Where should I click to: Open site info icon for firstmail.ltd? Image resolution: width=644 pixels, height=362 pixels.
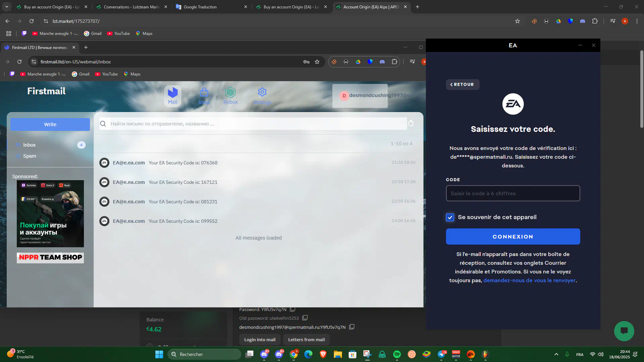(x=34, y=62)
